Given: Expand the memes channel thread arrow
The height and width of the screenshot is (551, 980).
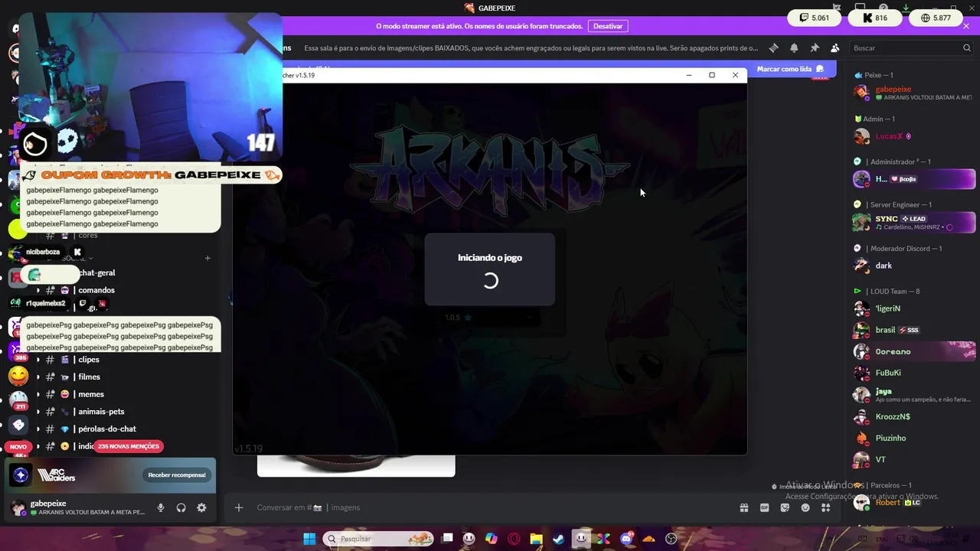Looking at the screenshot, I should coord(38,394).
